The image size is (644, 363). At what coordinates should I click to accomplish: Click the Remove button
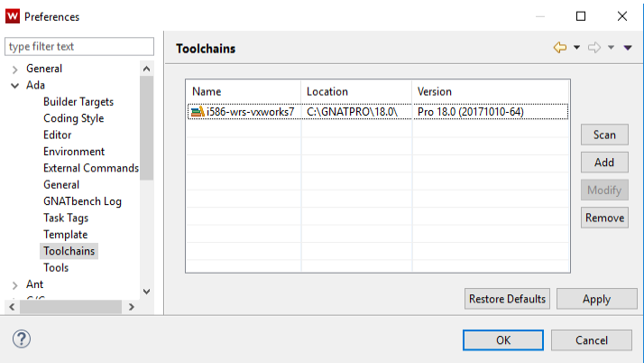[x=604, y=218]
